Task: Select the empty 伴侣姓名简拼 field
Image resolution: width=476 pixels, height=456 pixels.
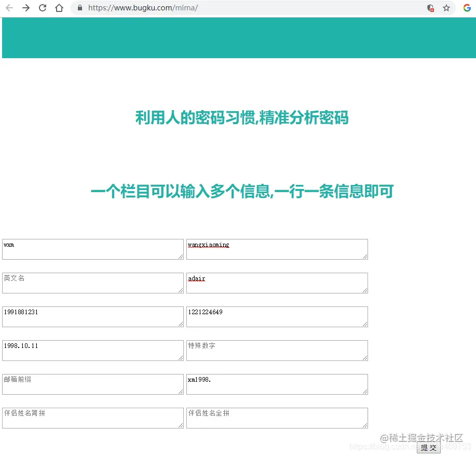Action: tap(93, 418)
